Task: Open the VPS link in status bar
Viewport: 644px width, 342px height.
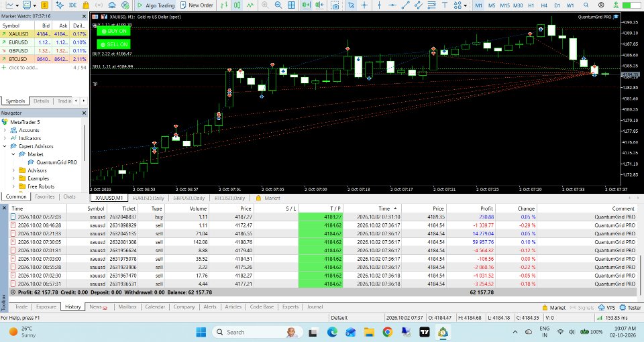Action: pos(607,308)
